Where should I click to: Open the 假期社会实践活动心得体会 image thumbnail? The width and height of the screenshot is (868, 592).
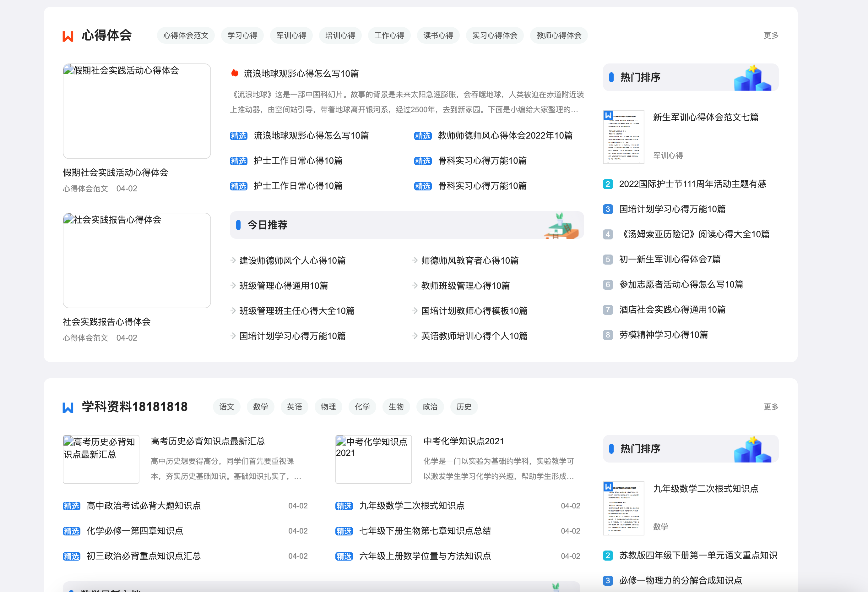[x=137, y=111]
